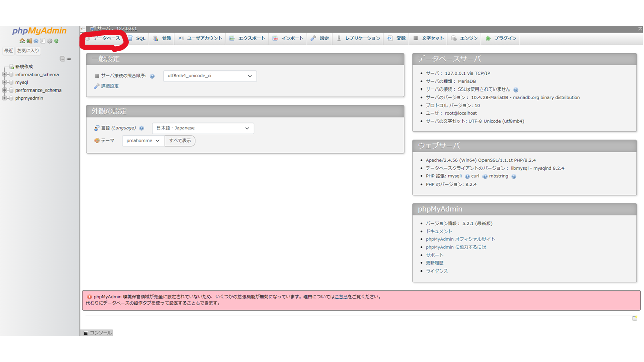The width and height of the screenshot is (644, 362).
Task: Click the help icon beside server connection collation
Action: [152, 76]
